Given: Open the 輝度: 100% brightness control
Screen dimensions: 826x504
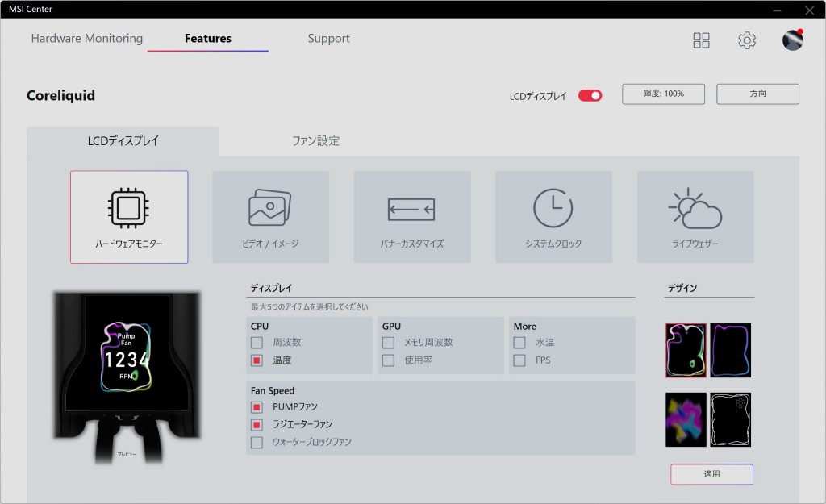Looking at the screenshot, I should pos(663,94).
